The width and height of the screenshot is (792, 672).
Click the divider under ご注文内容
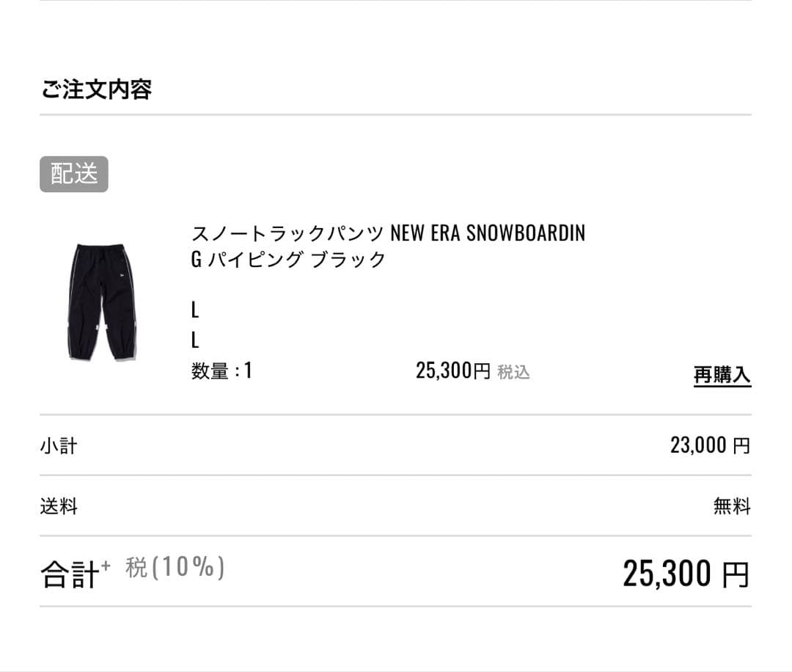[x=396, y=114]
